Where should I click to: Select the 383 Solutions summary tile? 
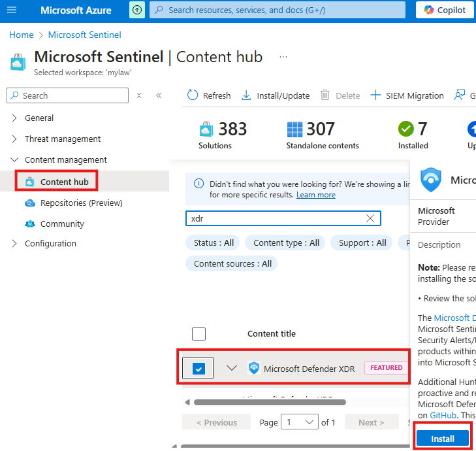tap(223, 135)
